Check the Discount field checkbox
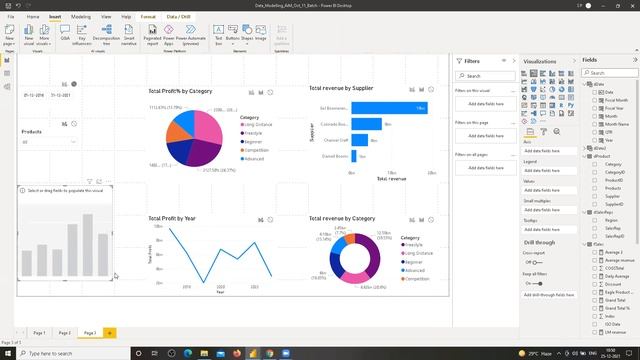Image resolution: width=640 pixels, height=360 pixels. [x=595, y=284]
